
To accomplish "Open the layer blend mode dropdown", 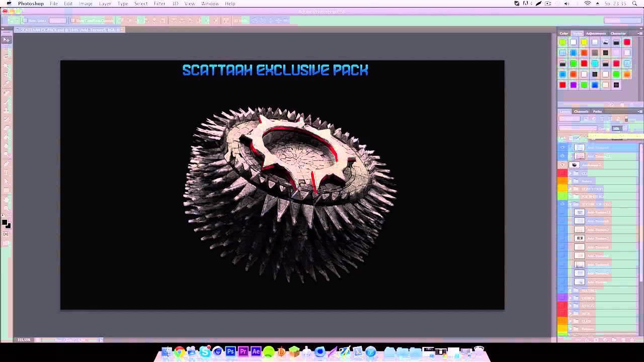I will coord(578,128).
